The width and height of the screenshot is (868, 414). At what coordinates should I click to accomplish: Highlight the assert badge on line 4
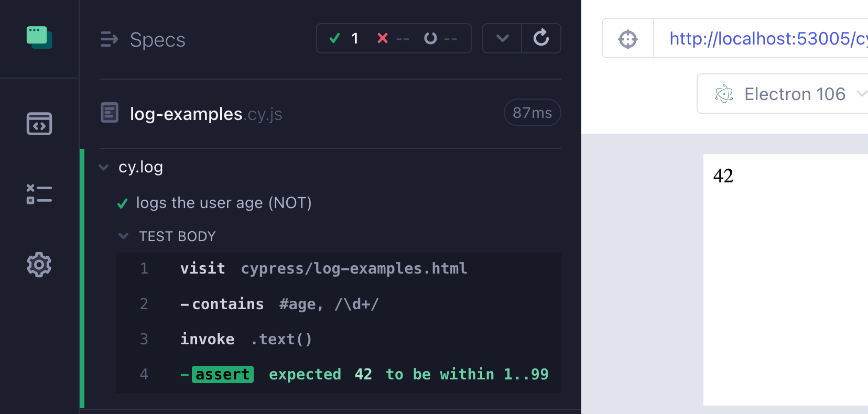click(222, 374)
